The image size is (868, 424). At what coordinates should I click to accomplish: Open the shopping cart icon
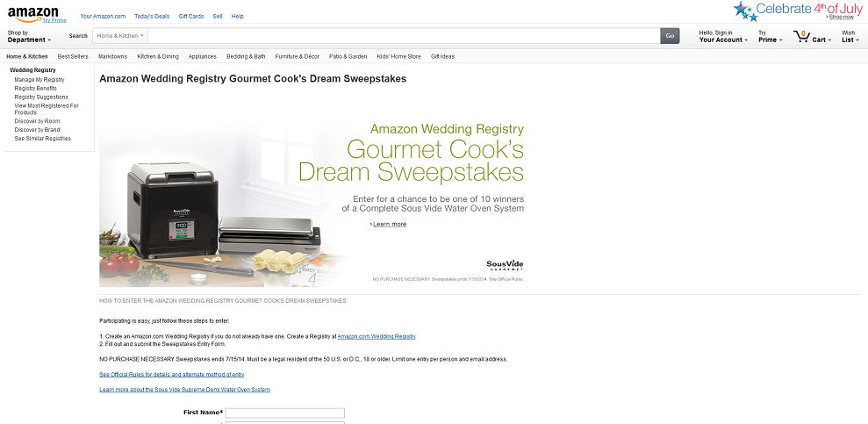tap(801, 37)
